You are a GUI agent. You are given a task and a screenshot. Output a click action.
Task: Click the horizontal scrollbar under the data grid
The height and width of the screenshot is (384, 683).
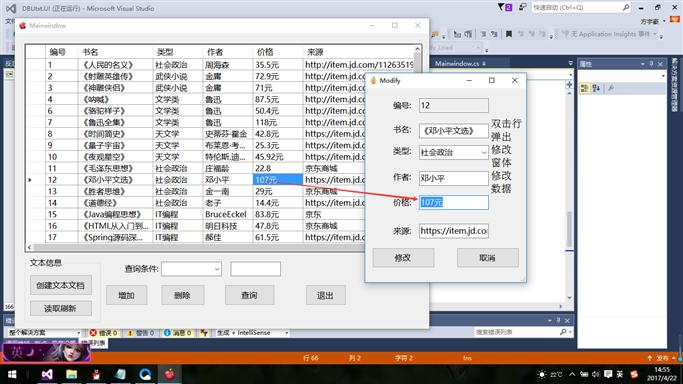click(x=196, y=247)
